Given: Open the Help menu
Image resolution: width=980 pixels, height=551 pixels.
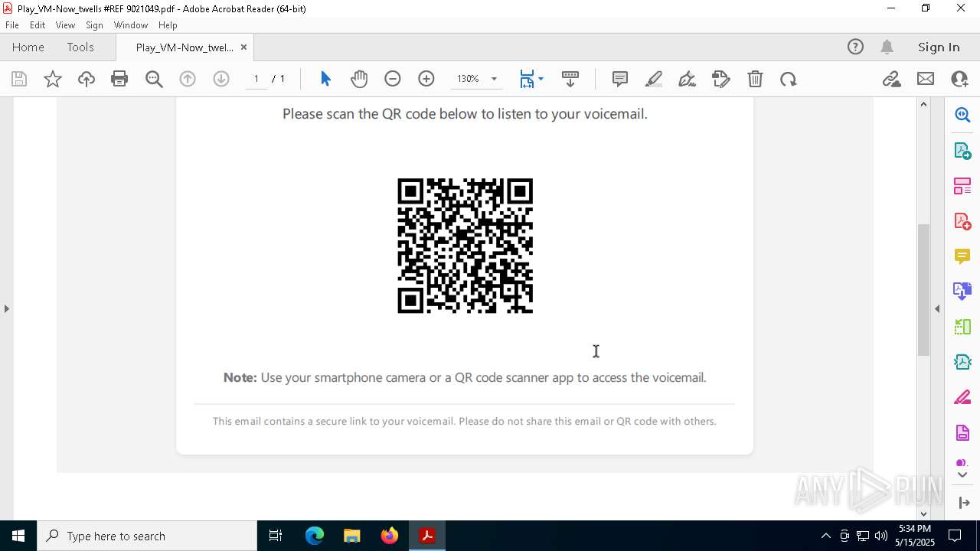Looking at the screenshot, I should [168, 25].
